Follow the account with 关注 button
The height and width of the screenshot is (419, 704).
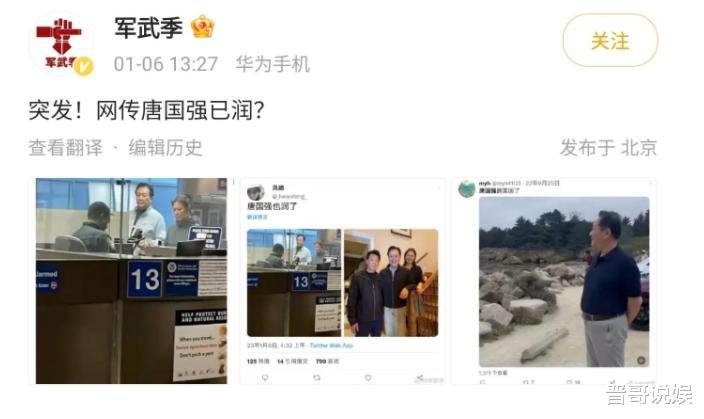pyautogui.click(x=610, y=41)
